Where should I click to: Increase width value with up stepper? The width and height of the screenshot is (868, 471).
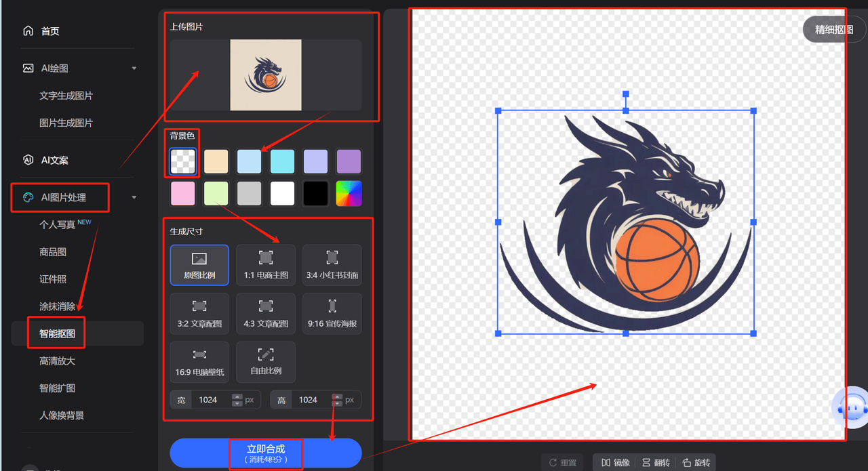click(237, 396)
